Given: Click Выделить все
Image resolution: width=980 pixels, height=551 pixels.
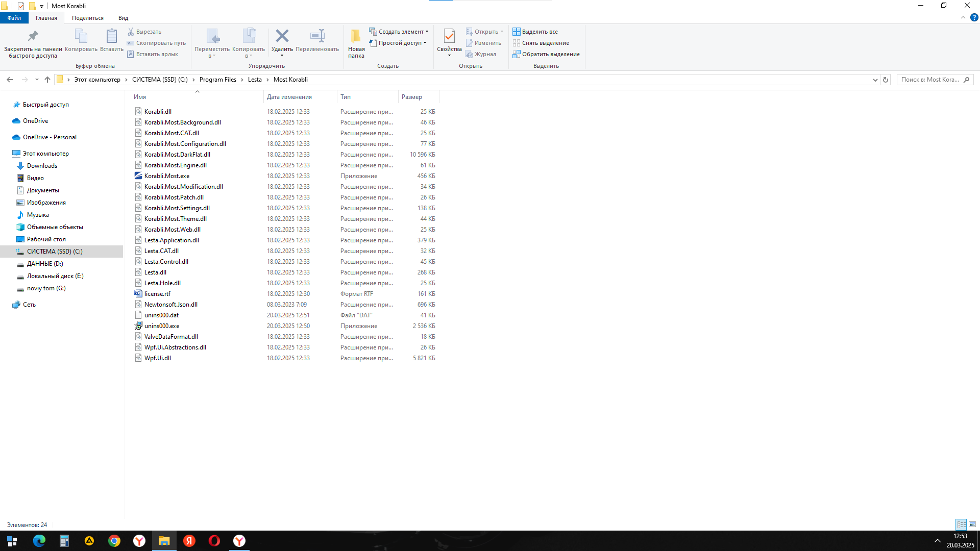Looking at the screenshot, I should point(535,32).
